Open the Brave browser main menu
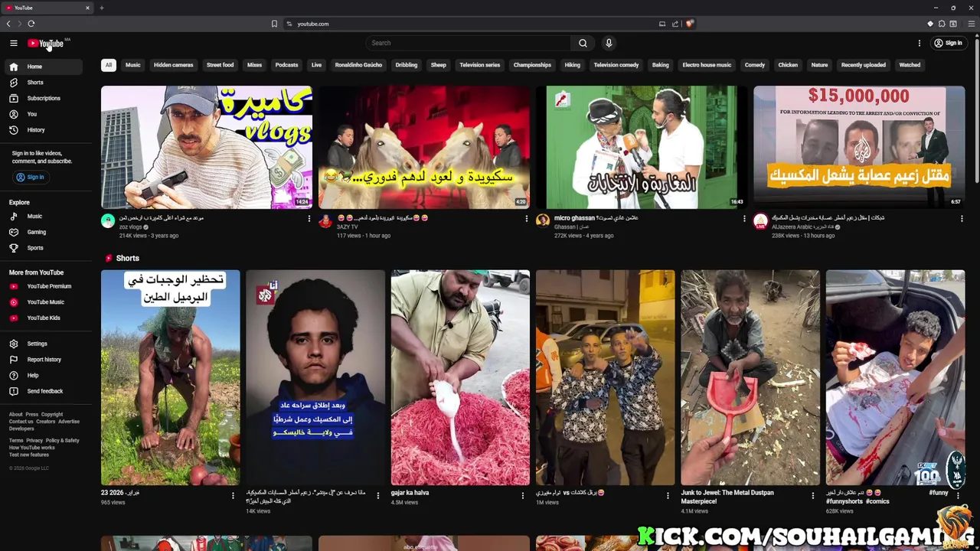 [971, 24]
